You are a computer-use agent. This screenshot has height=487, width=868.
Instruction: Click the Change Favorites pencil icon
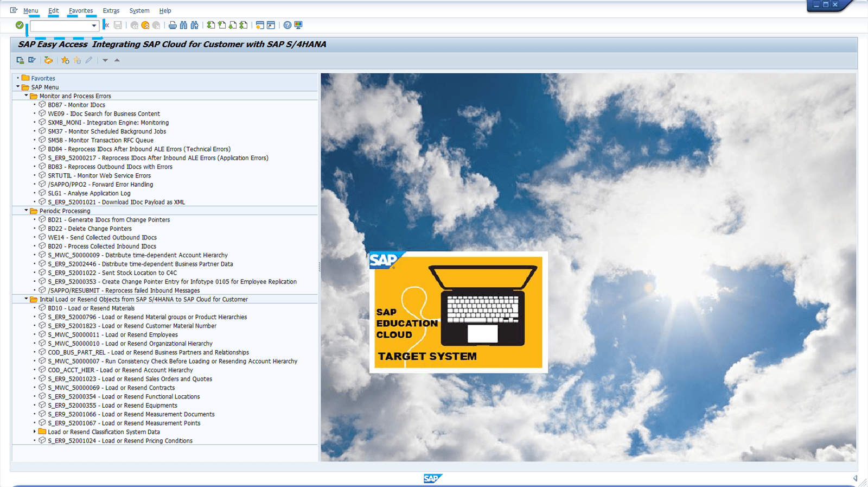(x=89, y=60)
